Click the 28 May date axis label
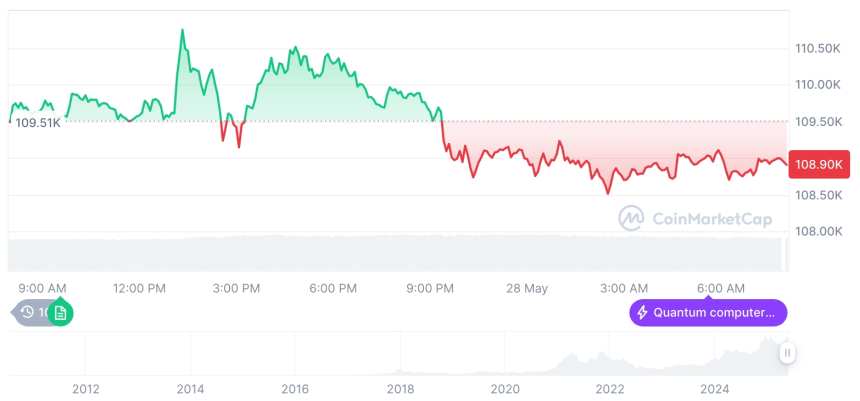This screenshot has width=860, height=401. click(x=527, y=289)
